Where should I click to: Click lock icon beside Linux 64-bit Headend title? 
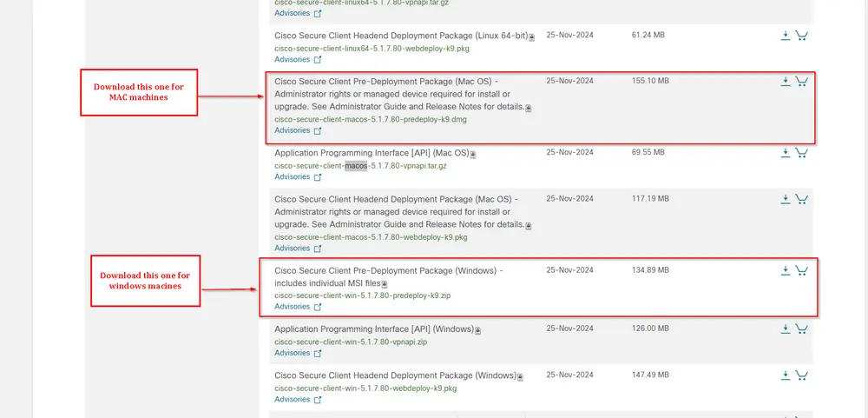click(532, 37)
